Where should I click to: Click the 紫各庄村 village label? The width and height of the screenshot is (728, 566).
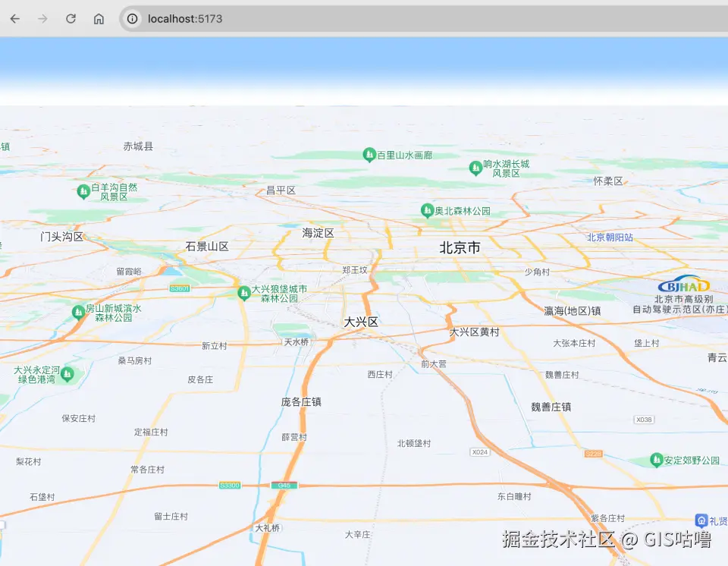coord(607,518)
